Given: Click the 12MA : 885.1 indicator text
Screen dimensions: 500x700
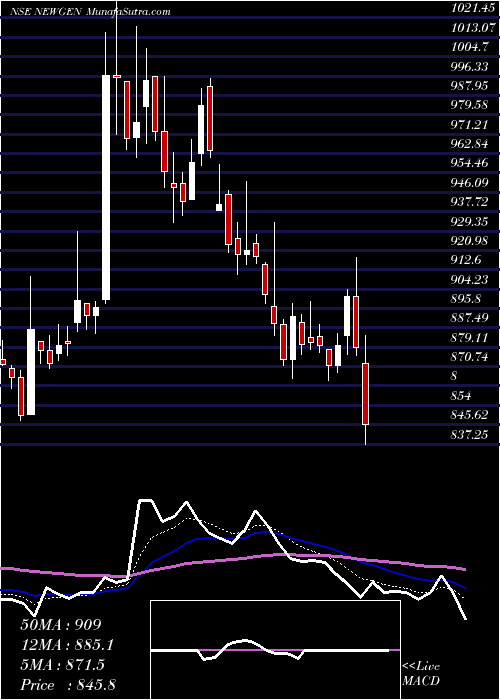Looking at the screenshot, I should tap(67, 645).
